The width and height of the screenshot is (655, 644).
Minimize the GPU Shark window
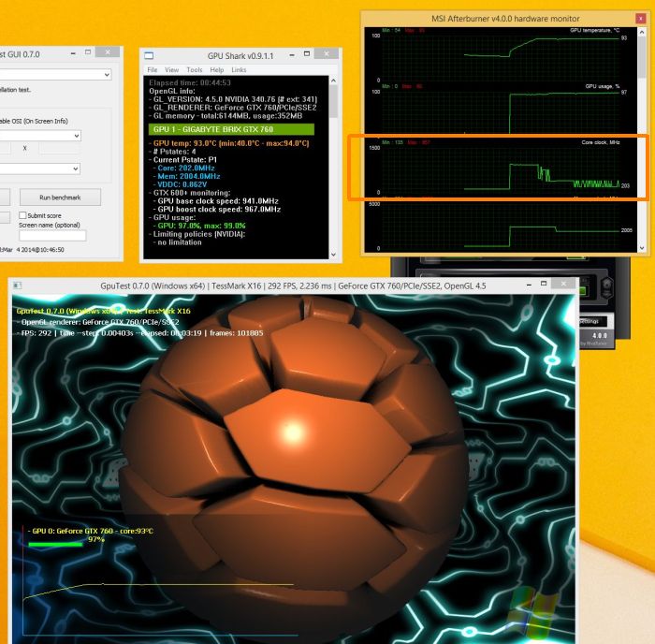click(292, 54)
